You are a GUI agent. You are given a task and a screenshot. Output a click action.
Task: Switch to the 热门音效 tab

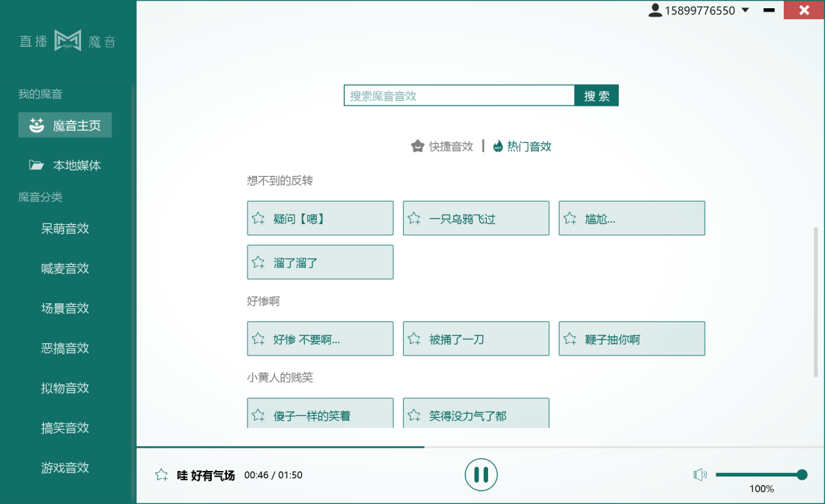pyautogui.click(x=528, y=146)
